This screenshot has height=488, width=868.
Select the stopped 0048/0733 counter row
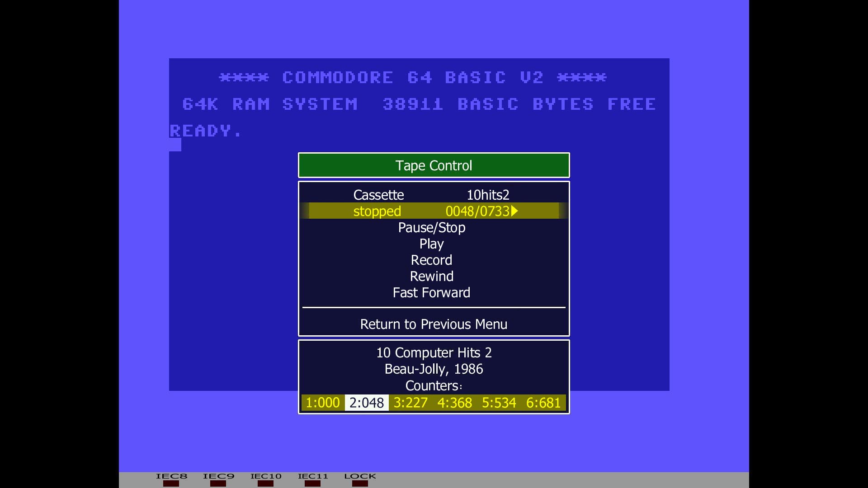[x=434, y=211]
